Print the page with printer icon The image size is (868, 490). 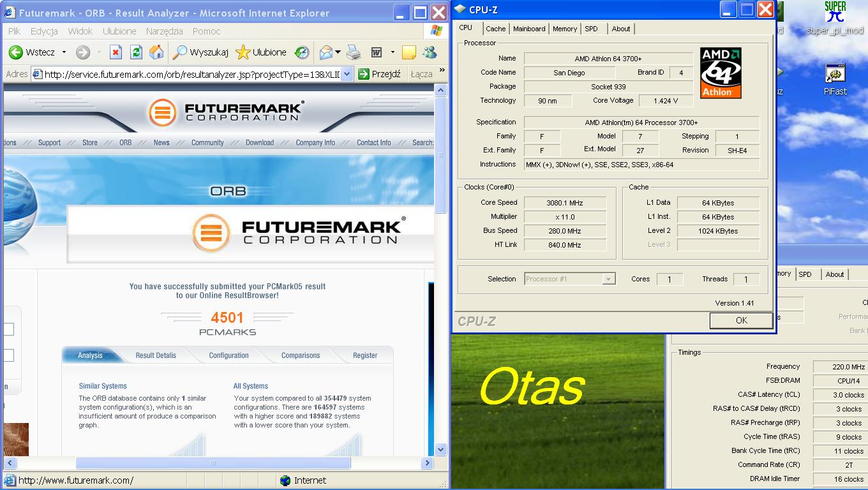354,52
